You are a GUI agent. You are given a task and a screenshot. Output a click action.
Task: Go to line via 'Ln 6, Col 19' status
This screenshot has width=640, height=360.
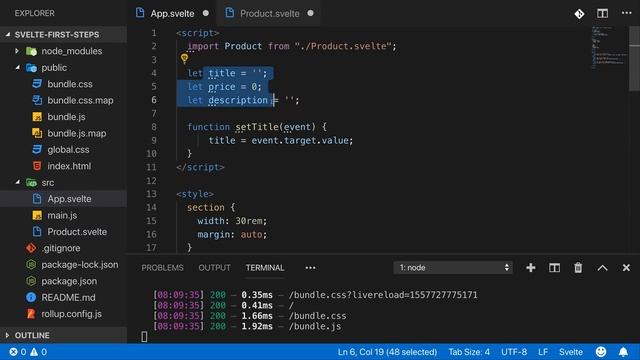tap(387, 352)
